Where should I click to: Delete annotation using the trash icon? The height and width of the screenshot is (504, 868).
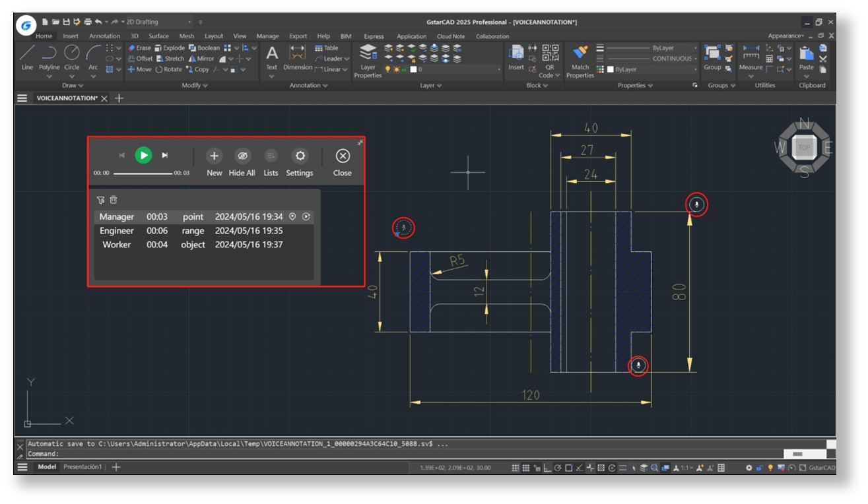[114, 200]
